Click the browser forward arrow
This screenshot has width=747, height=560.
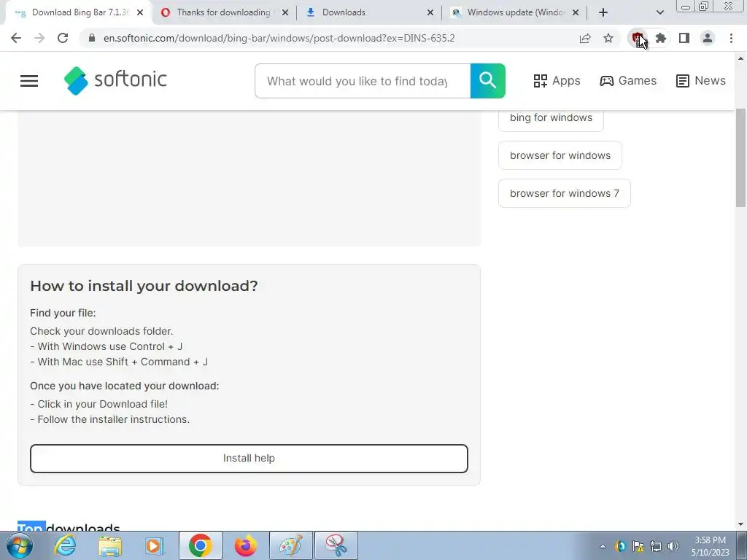[x=39, y=38]
